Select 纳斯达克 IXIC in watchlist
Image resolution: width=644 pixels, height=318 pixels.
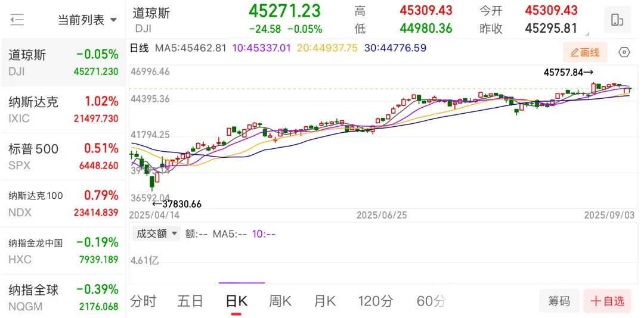(63, 110)
